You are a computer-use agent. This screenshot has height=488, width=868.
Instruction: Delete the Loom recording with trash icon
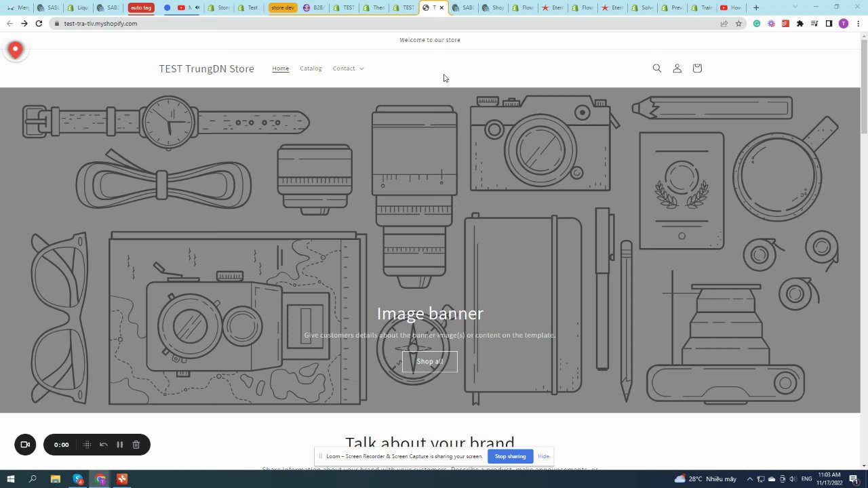pos(136,445)
